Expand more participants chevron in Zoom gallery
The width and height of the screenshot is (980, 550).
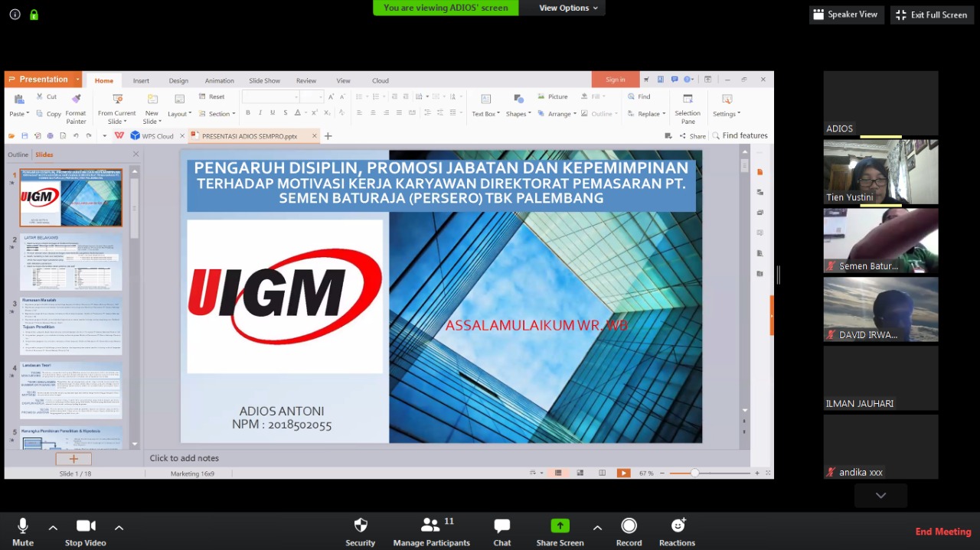(x=880, y=496)
